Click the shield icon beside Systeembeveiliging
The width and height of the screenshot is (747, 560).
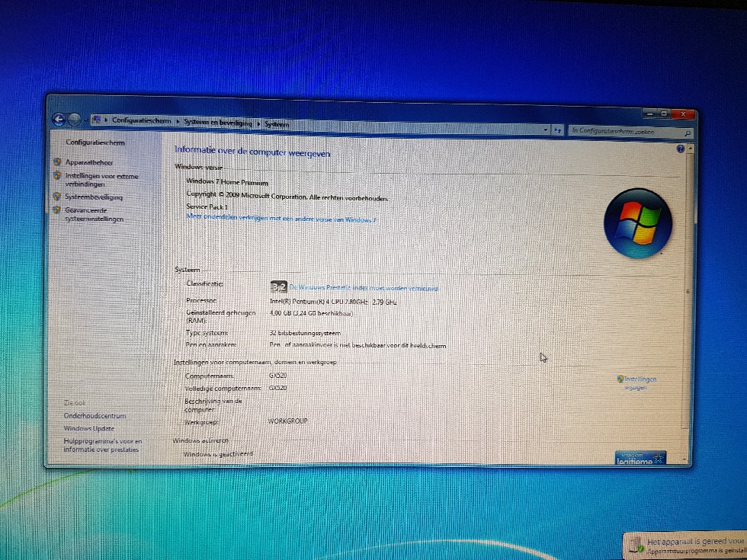point(57,197)
